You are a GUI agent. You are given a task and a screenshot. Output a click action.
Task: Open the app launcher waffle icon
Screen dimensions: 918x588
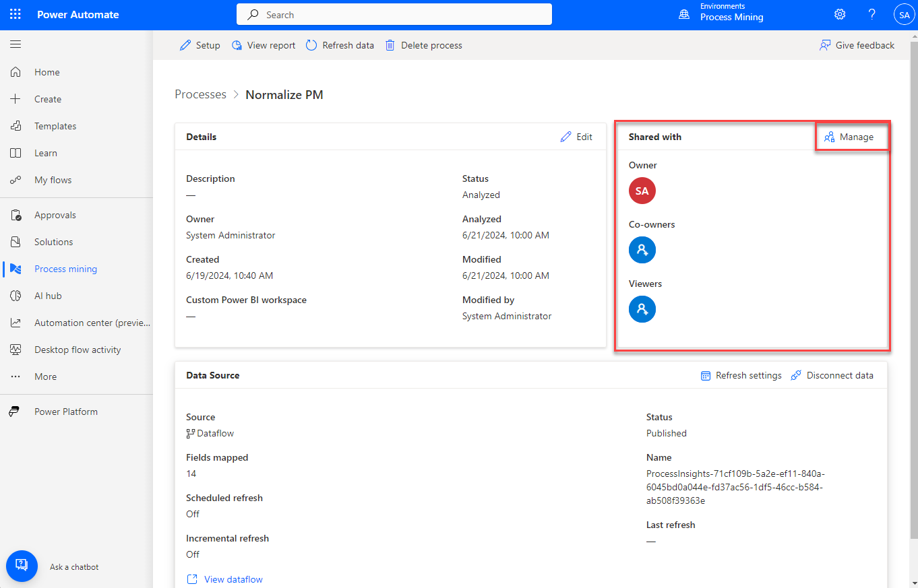point(15,14)
